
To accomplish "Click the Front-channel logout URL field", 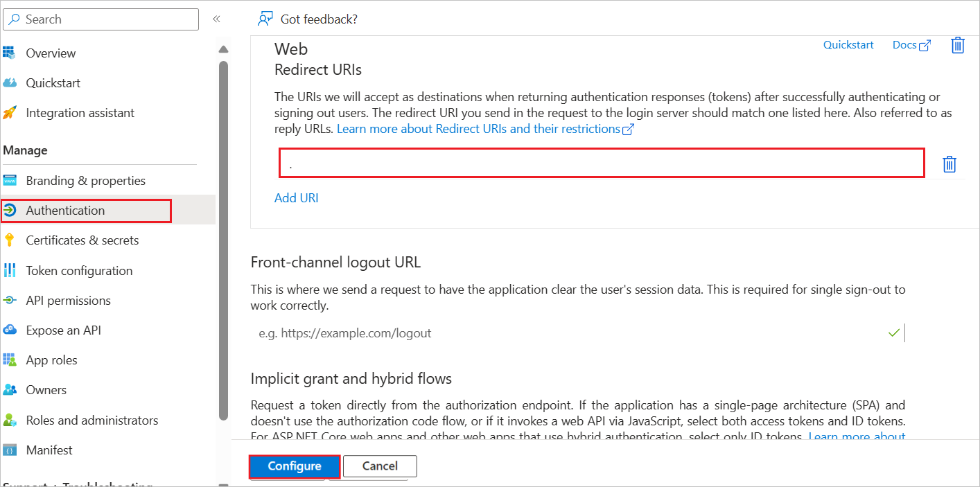I will tap(577, 333).
